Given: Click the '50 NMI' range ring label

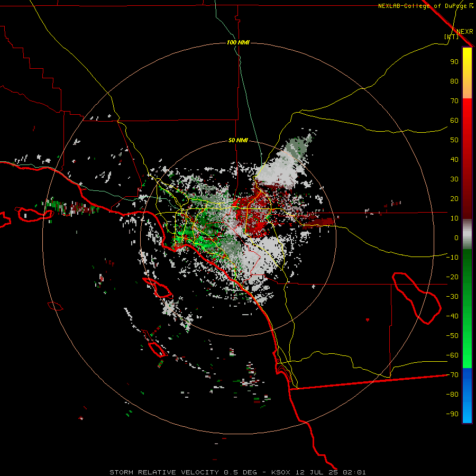Looking at the screenshot, I should coord(238,140).
